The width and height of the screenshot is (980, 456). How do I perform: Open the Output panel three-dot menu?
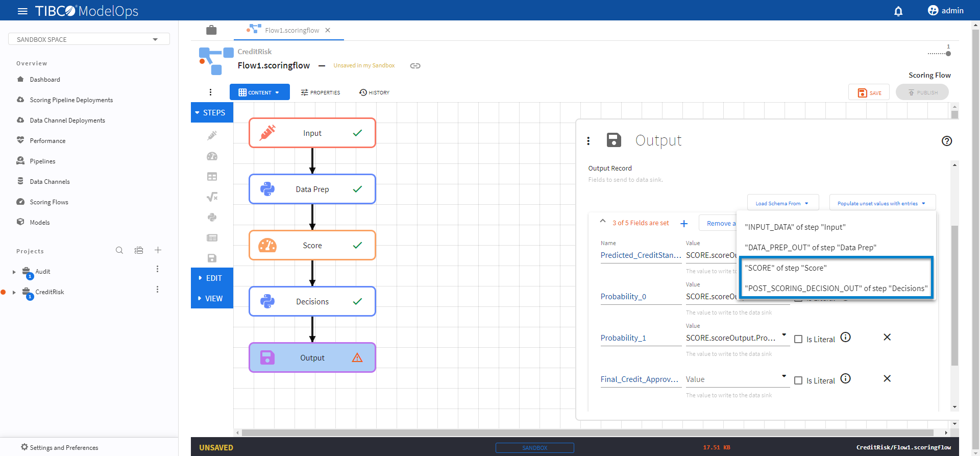tap(589, 141)
